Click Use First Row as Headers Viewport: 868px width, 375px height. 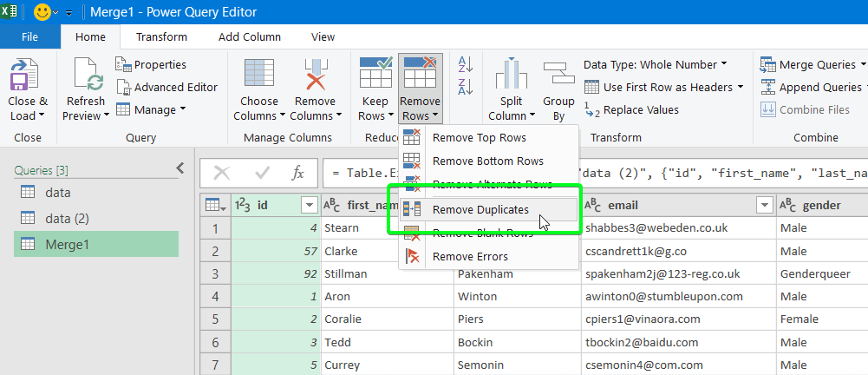(663, 87)
